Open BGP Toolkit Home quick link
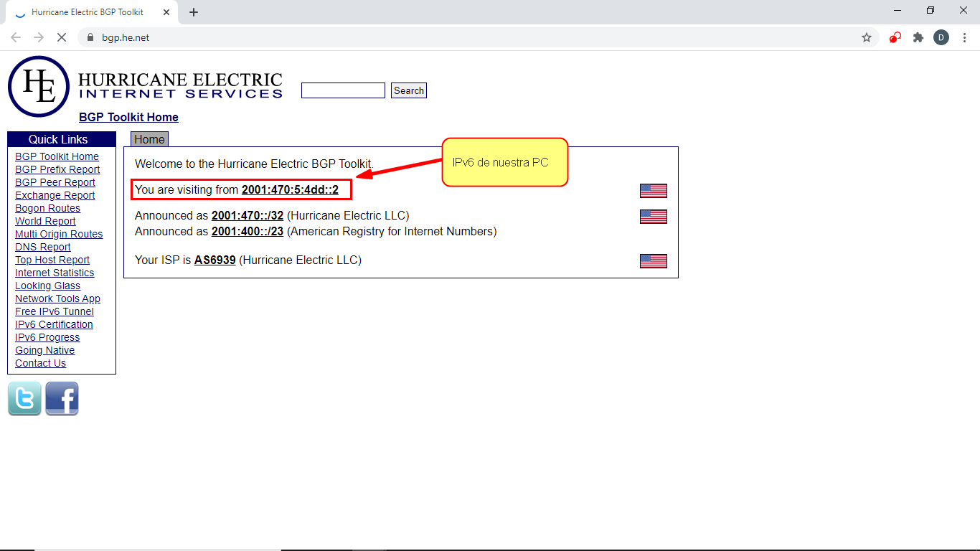980x551 pixels. [57, 156]
